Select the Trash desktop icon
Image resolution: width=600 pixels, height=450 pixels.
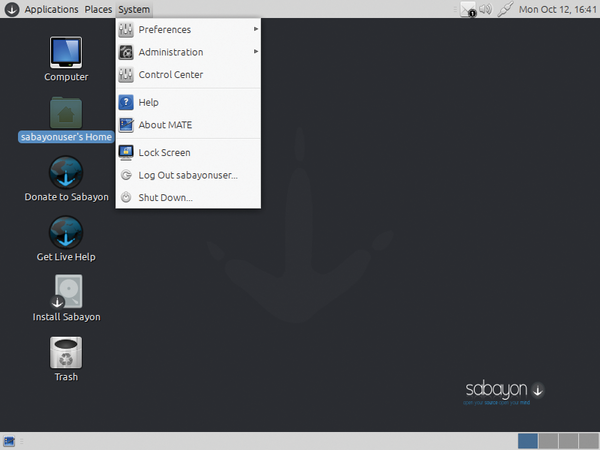pos(66,352)
